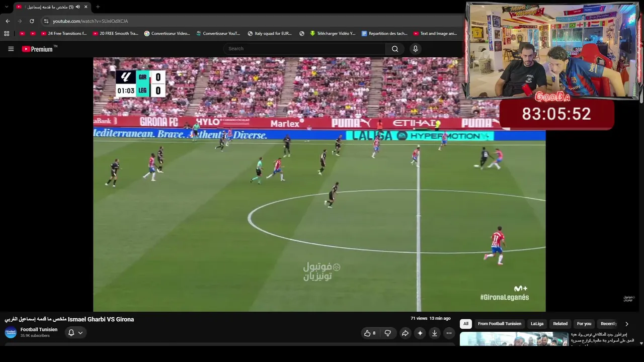
Task: Select the Related filter chip
Action: (x=560, y=324)
